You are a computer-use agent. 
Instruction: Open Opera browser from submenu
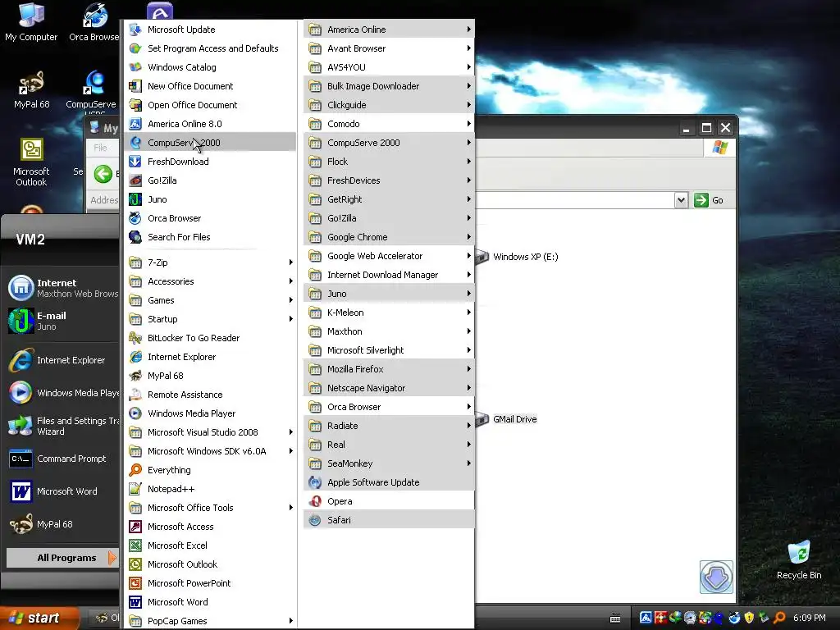coord(389,501)
